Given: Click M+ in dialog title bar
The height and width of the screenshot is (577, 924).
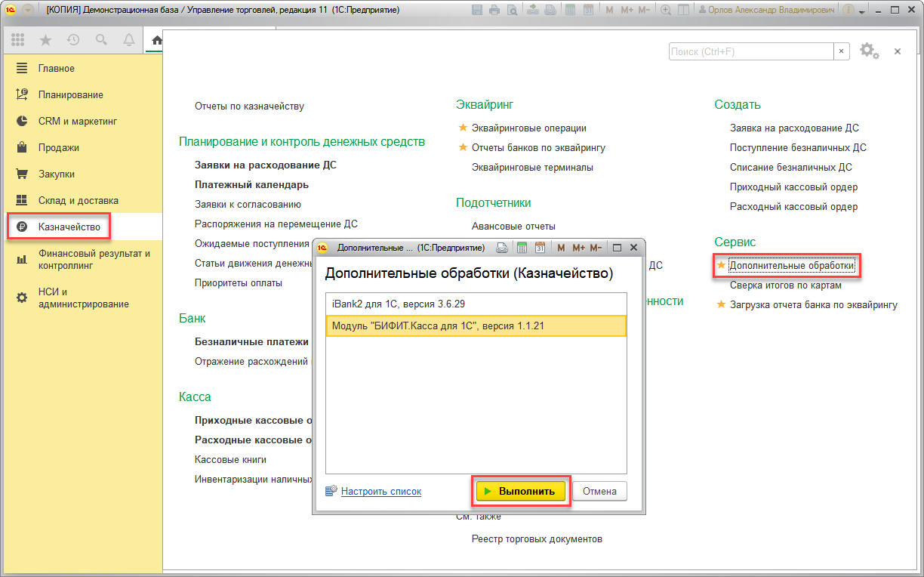Looking at the screenshot, I should (x=579, y=247).
